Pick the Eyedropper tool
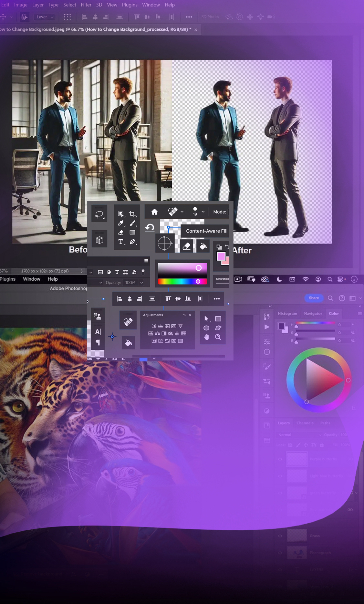 point(121,223)
